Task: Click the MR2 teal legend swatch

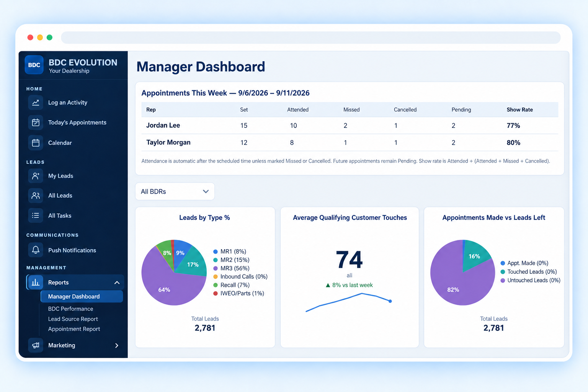Action: click(216, 260)
